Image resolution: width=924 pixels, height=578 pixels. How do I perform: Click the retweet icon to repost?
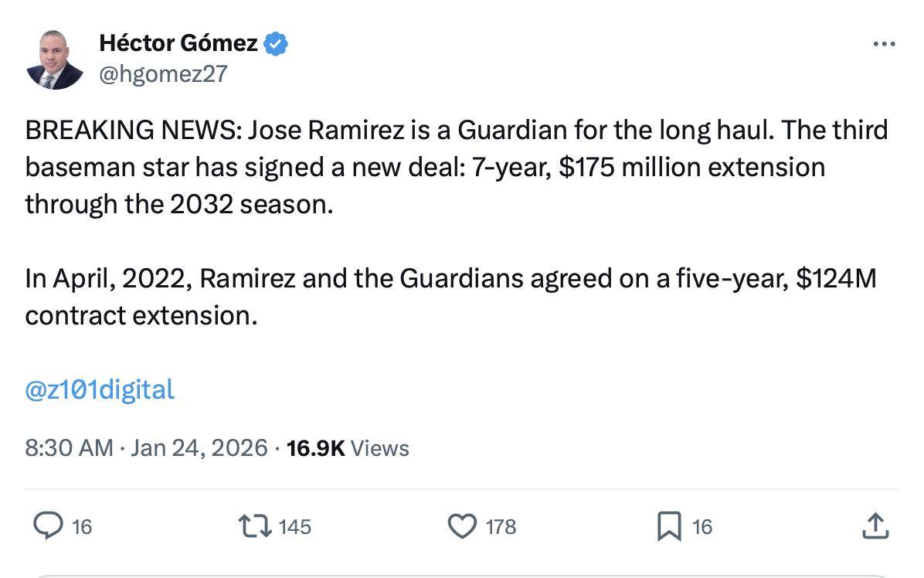pos(256,526)
